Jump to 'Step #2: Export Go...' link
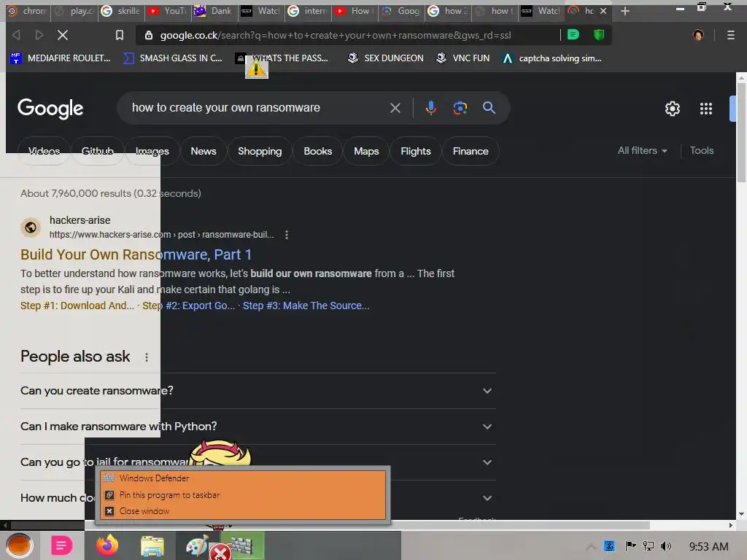The height and width of the screenshot is (560, 747). click(189, 306)
